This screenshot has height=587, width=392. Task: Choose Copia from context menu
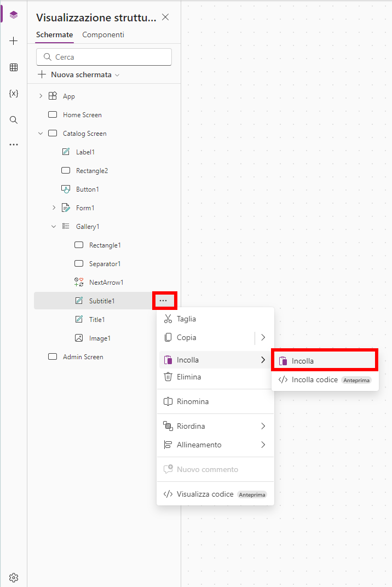(x=206, y=338)
